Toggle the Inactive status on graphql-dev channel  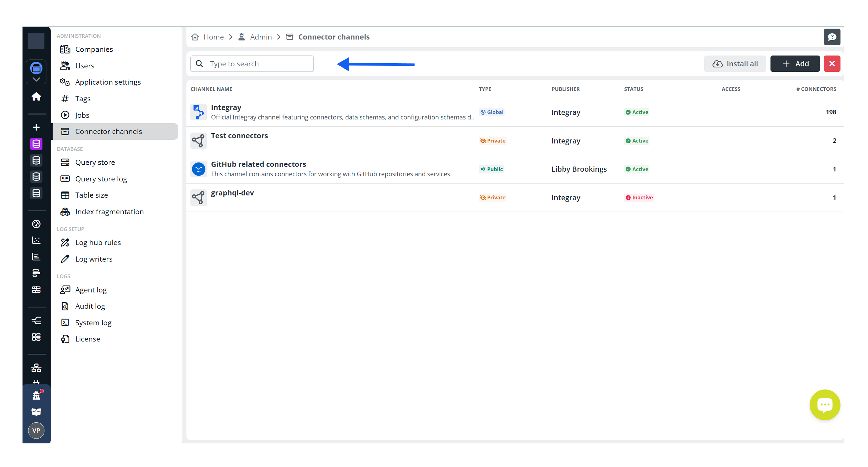pos(639,197)
